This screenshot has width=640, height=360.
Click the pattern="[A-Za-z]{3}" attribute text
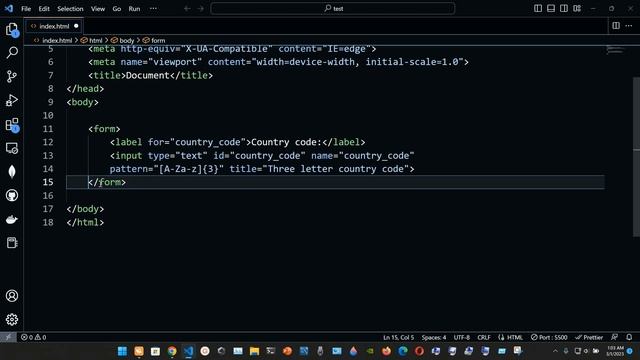point(167,169)
